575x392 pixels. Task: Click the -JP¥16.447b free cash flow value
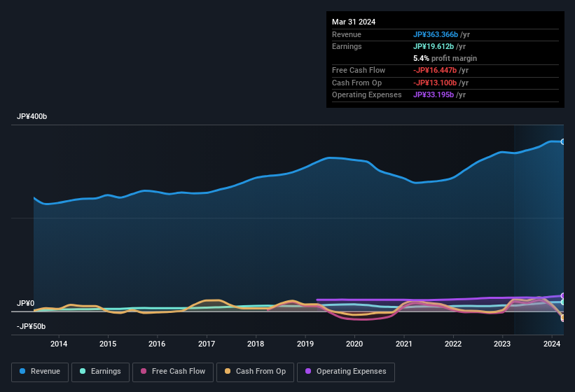coord(435,70)
